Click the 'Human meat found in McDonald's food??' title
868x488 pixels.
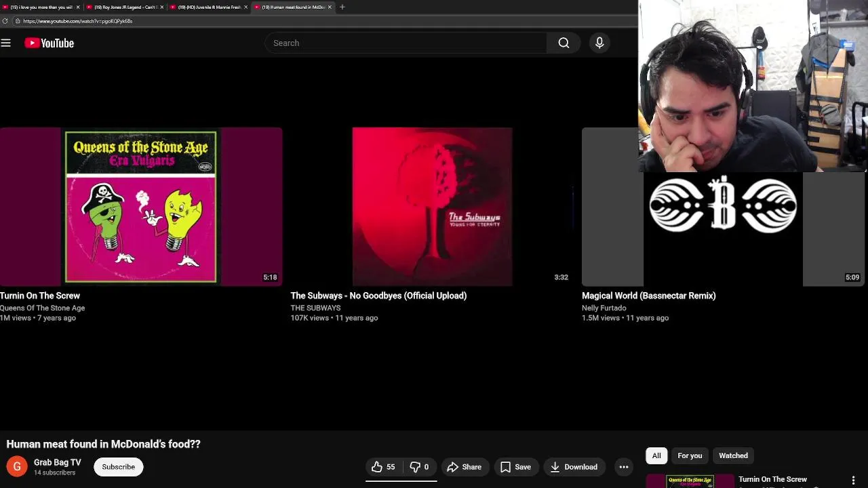point(103,444)
